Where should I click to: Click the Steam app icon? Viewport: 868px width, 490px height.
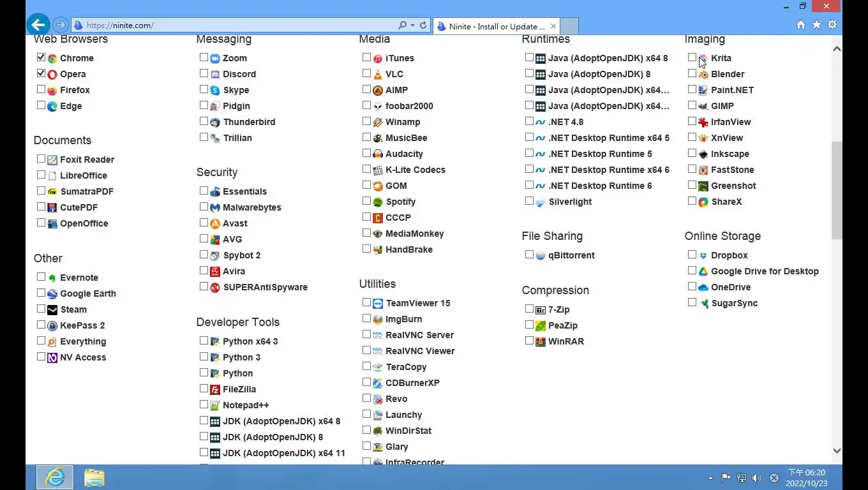[52, 309]
